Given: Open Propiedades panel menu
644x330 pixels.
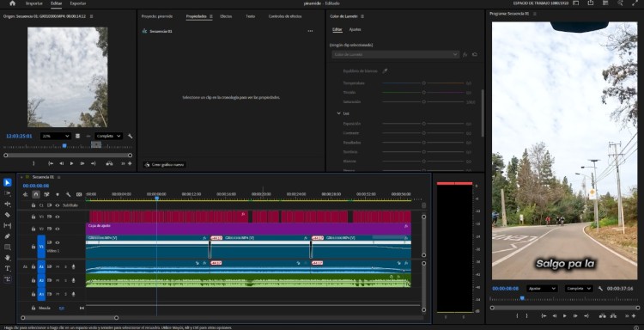Looking at the screenshot, I should pos(211,16).
